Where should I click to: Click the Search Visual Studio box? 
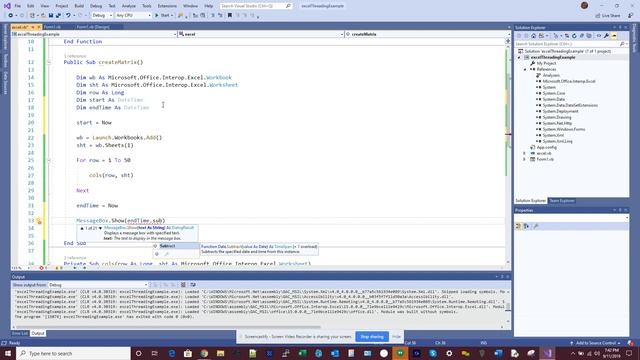(x=256, y=6)
